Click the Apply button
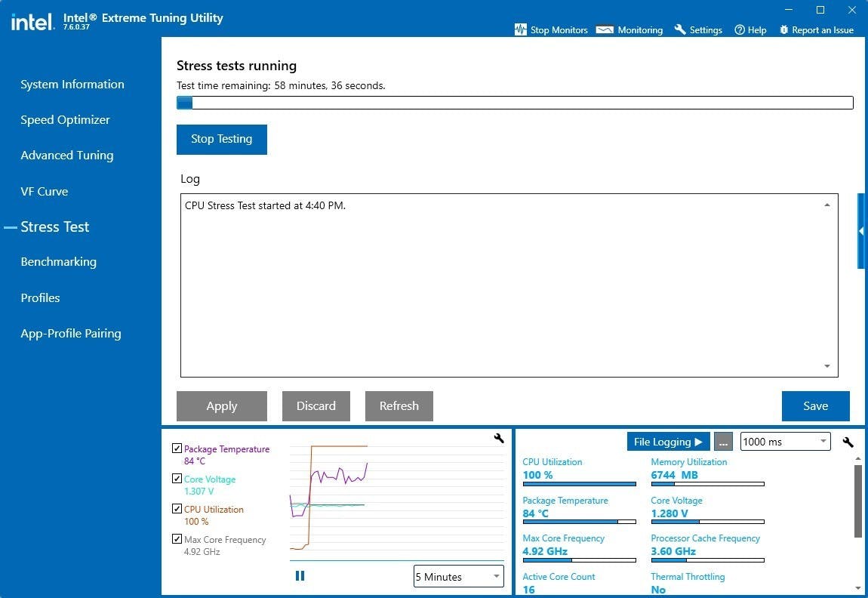Viewport: 868px width, 598px height. pos(221,406)
